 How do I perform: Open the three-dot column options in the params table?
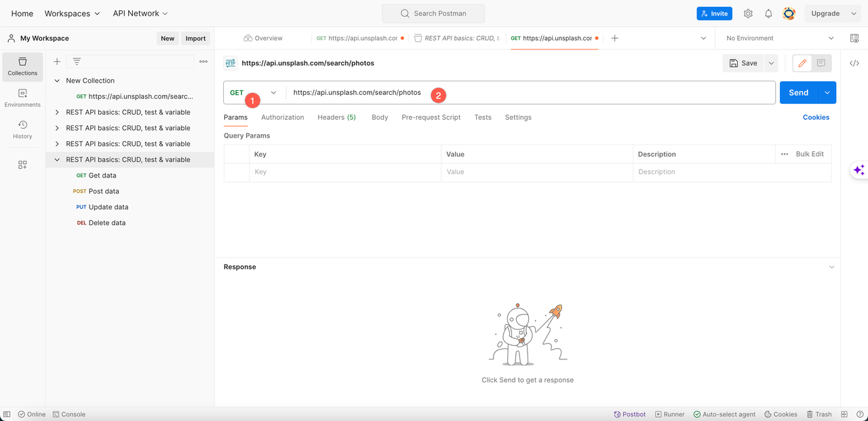click(x=785, y=154)
